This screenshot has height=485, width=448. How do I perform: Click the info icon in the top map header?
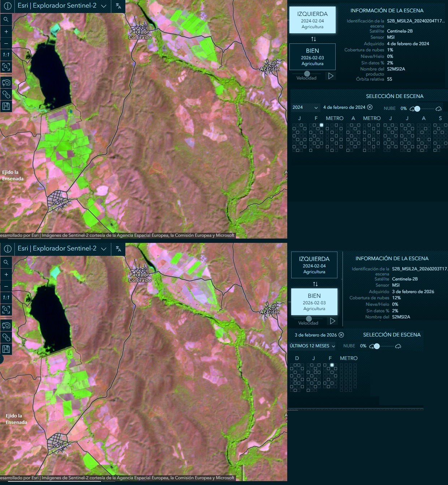(x=8, y=6)
